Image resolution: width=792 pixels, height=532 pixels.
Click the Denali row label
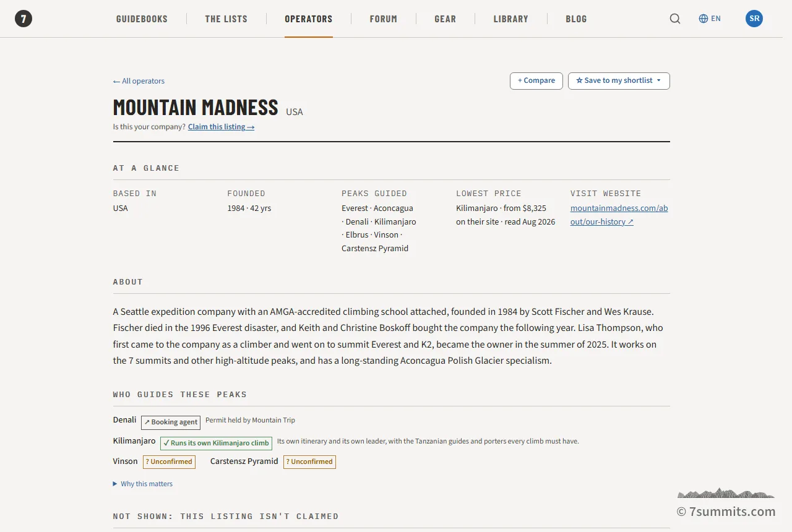click(124, 420)
